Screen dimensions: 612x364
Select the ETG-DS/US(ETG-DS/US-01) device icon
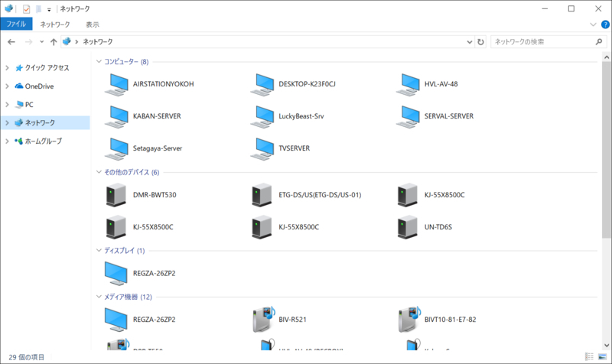(262, 195)
